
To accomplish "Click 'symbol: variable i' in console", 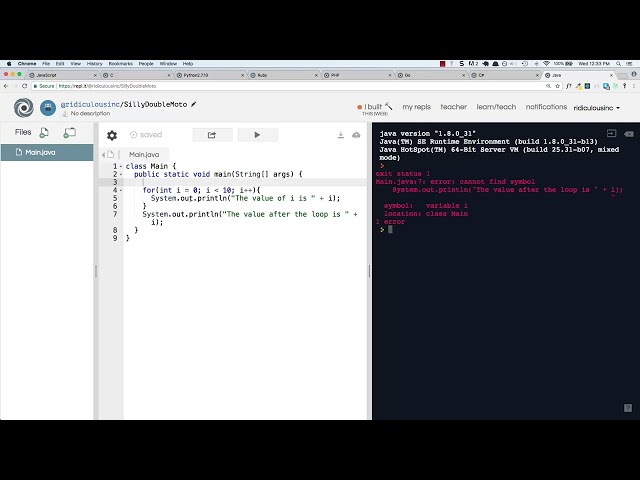I will pos(426,206).
